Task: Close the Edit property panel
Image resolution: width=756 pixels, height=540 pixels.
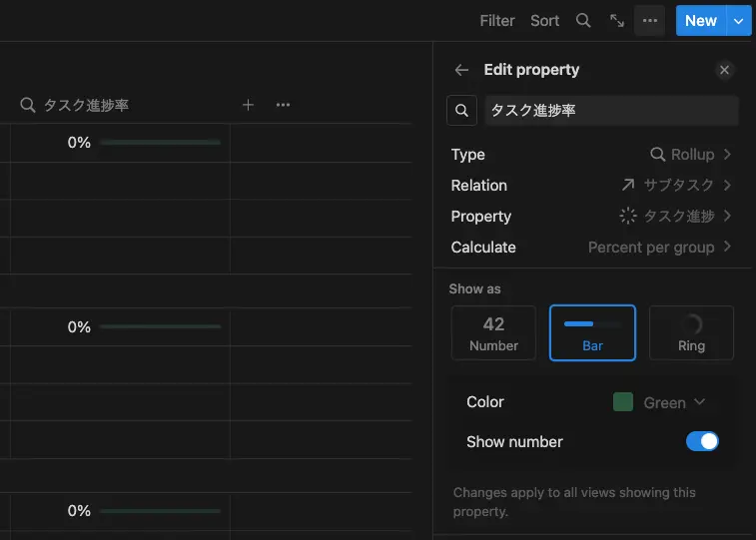Action: pyautogui.click(x=725, y=70)
